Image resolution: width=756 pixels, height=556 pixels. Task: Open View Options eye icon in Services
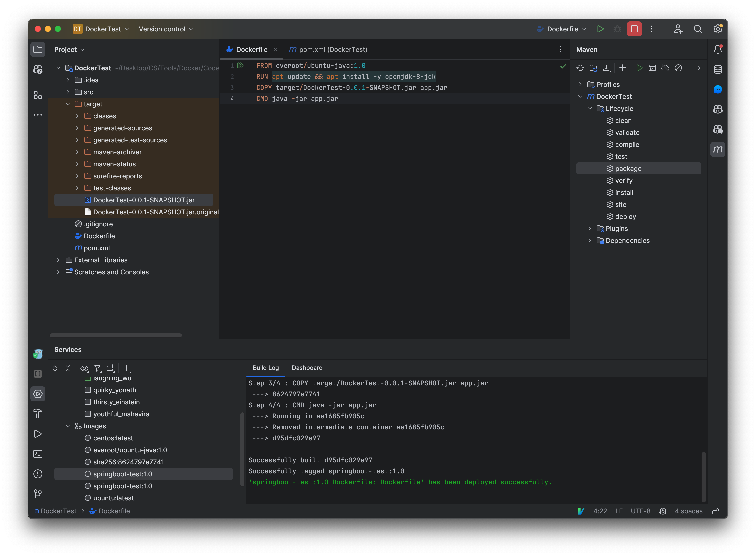click(84, 369)
